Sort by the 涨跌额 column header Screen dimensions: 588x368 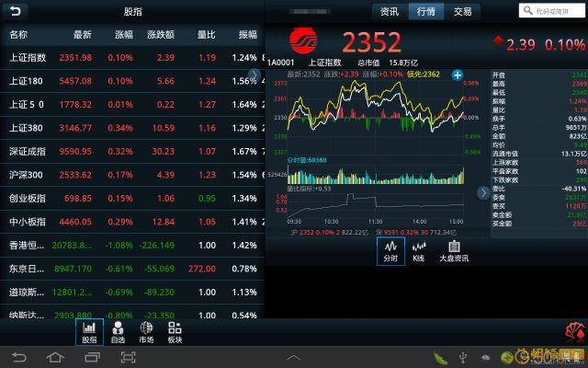pos(161,35)
